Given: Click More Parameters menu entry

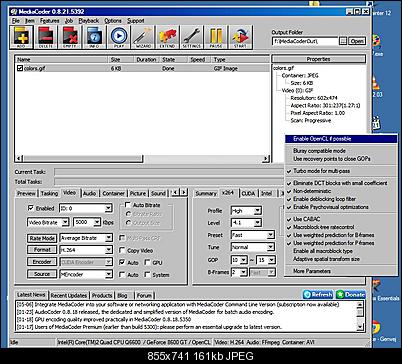Looking at the screenshot, I should coord(341,271).
